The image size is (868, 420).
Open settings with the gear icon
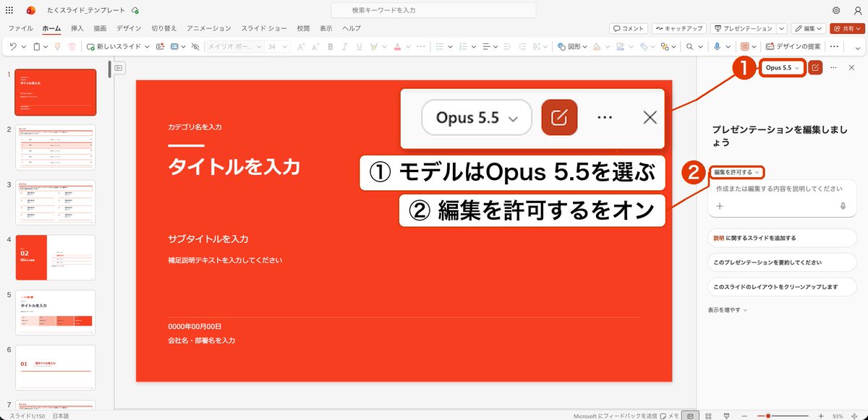point(836,10)
